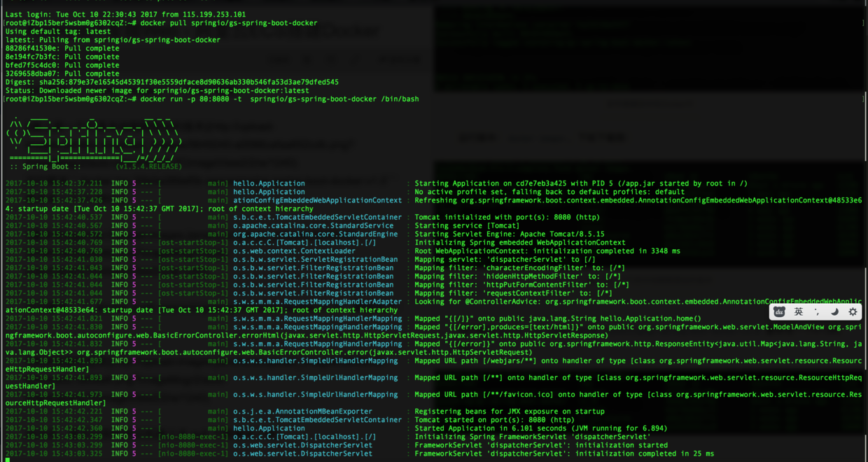Image resolution: width=868 pixels, height=462 pixels.
Task: Click the docker run -p 80:8080 command
Action: coord(212,99)
